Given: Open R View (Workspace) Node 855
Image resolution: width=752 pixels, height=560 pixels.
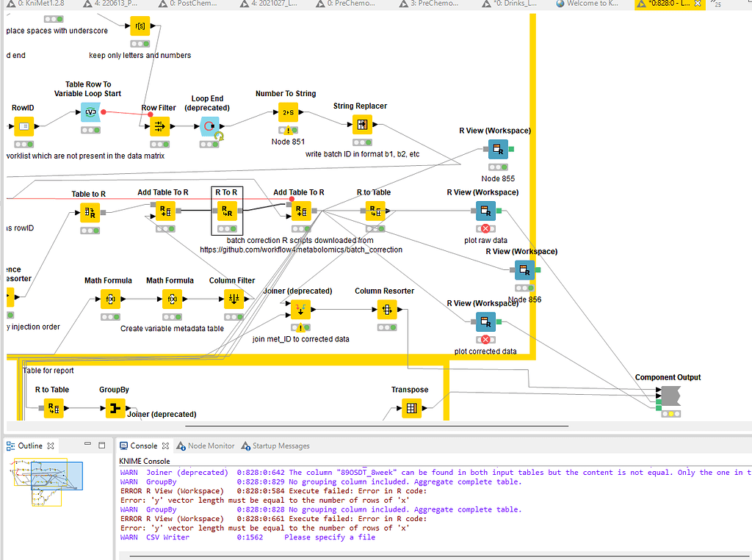Looking at the screenshot, I should pyautogui.click(x=498, y=149).
